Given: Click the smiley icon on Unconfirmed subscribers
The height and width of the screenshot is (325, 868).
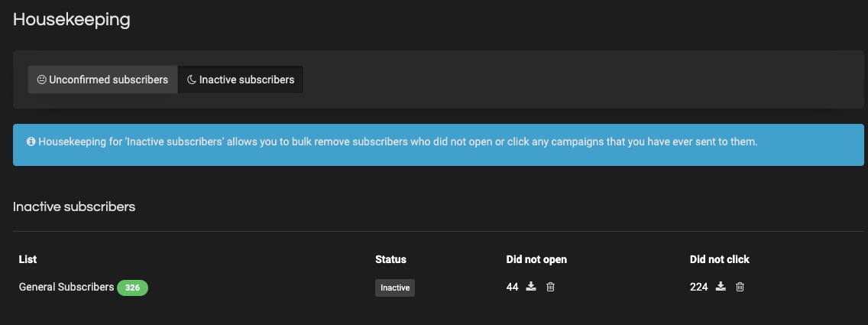Looking at the screenshot, I should (x=41, y=80).
